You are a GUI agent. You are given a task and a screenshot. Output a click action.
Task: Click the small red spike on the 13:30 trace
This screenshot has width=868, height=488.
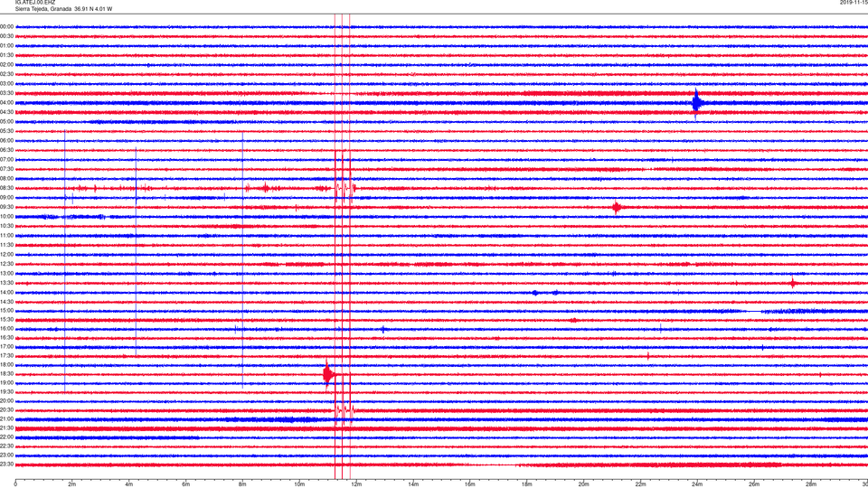click(793, 283)
